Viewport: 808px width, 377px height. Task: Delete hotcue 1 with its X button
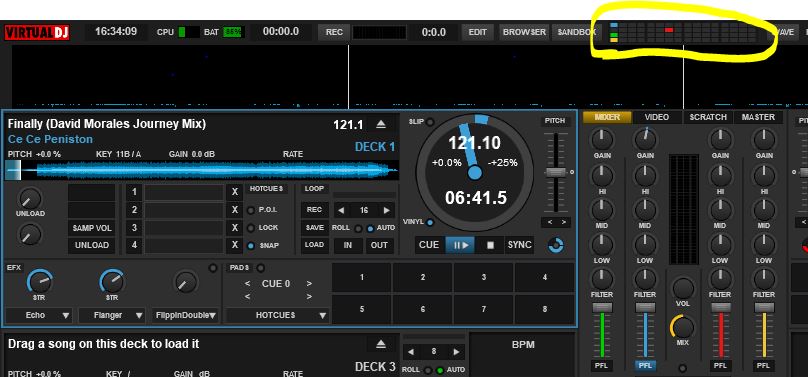click(234, 192)
